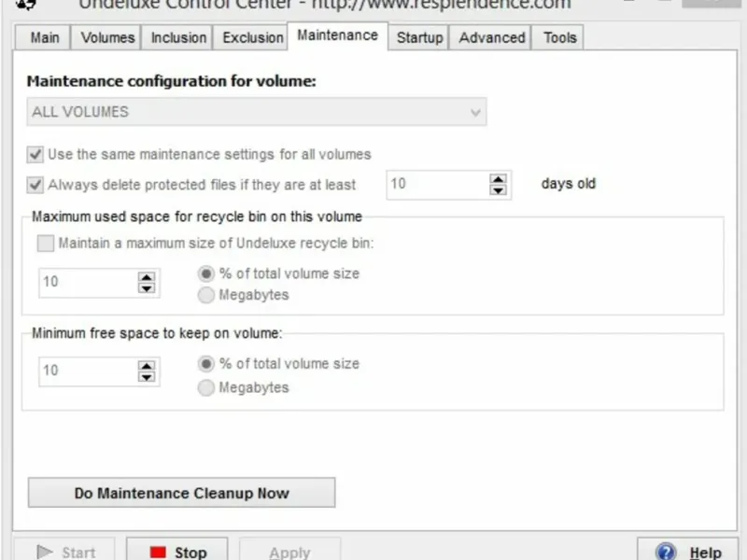Open the Advanced tab
Screen dimensions: 747x560
pos(491,38)
